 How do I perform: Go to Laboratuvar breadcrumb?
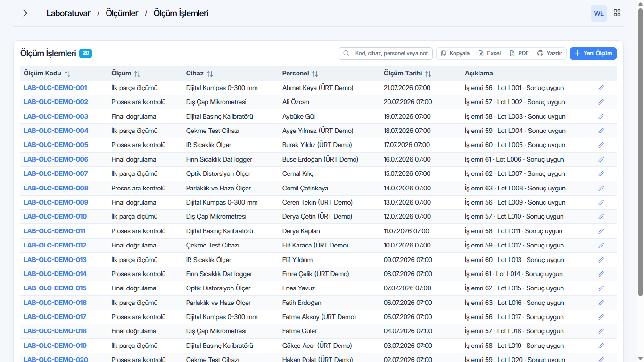coord(68,13)
